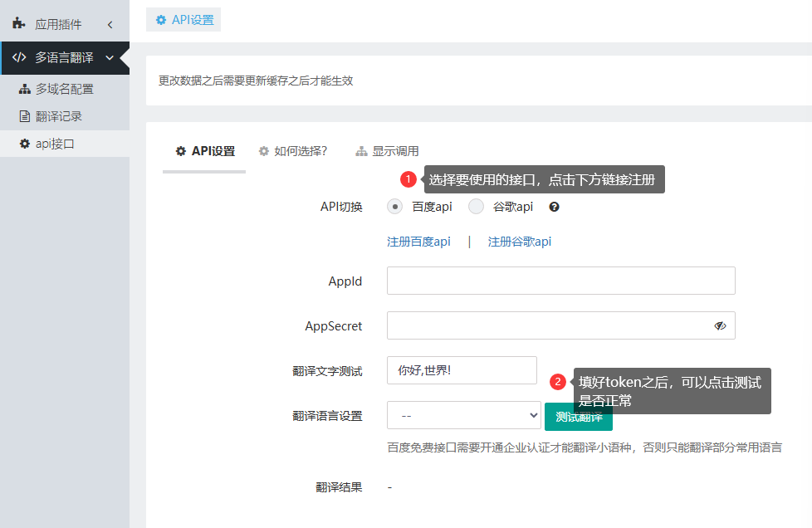Select the 百度api radio button
The height and width of the screenshot is (528, 812).
pos(394,207)
